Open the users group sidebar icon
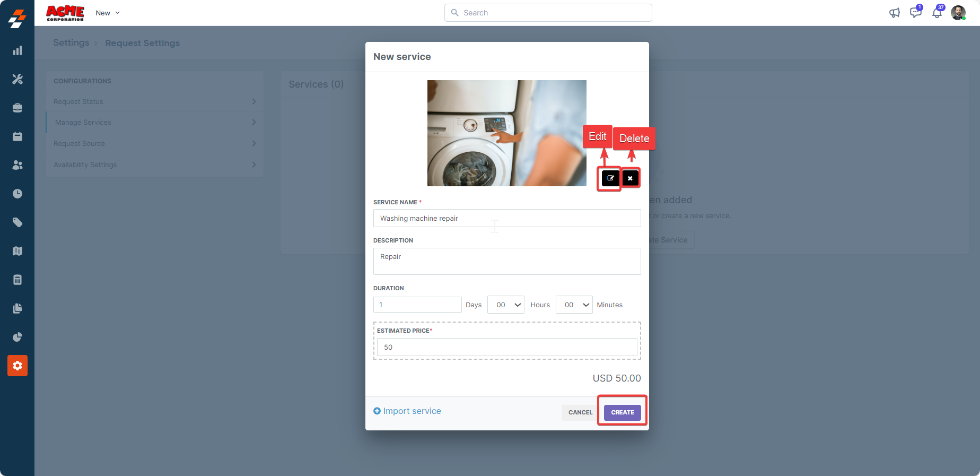This screenshot has height=476, width=980. 17,165
